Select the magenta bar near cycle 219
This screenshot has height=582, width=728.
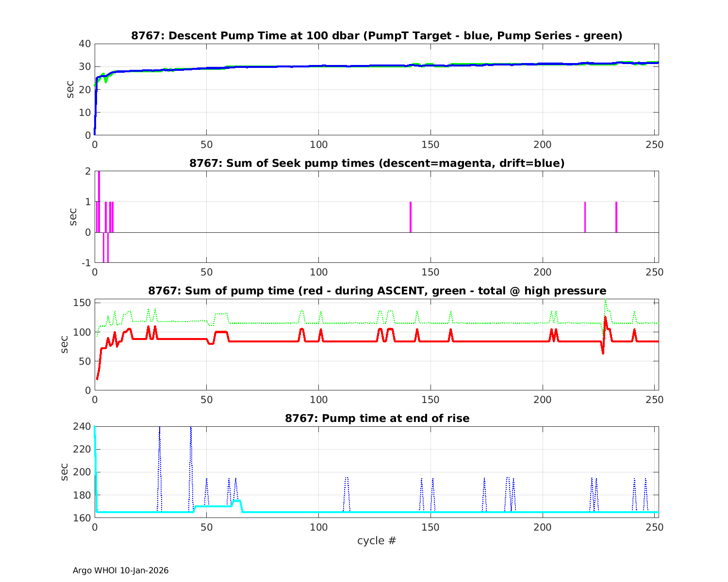click(x=585, y=217)
